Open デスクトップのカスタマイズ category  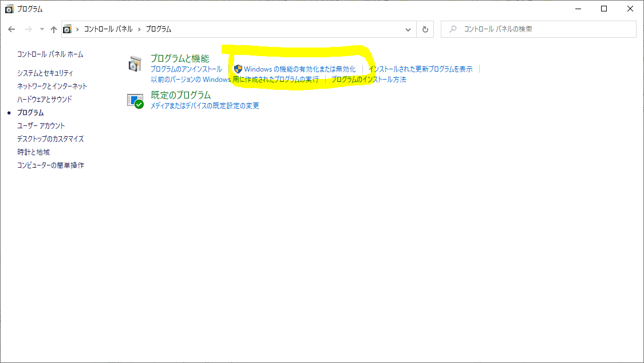coord(50,139)
